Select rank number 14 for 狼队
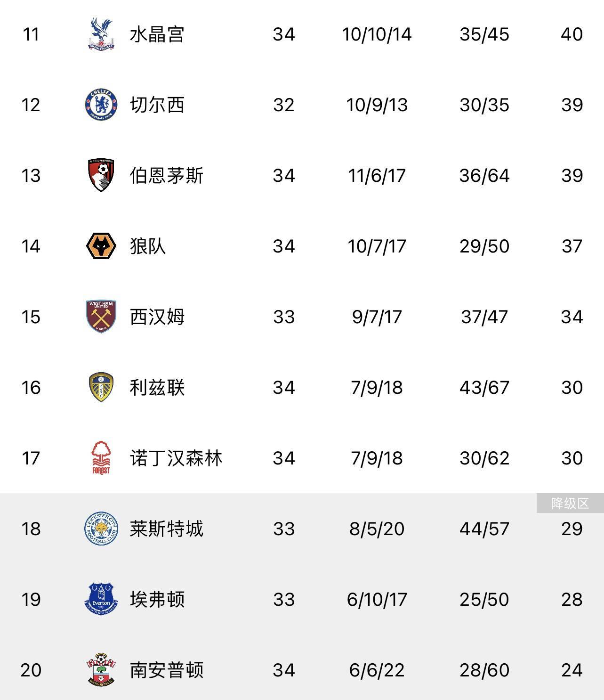Screen dimensions: 604x700 tap(31, 246)
